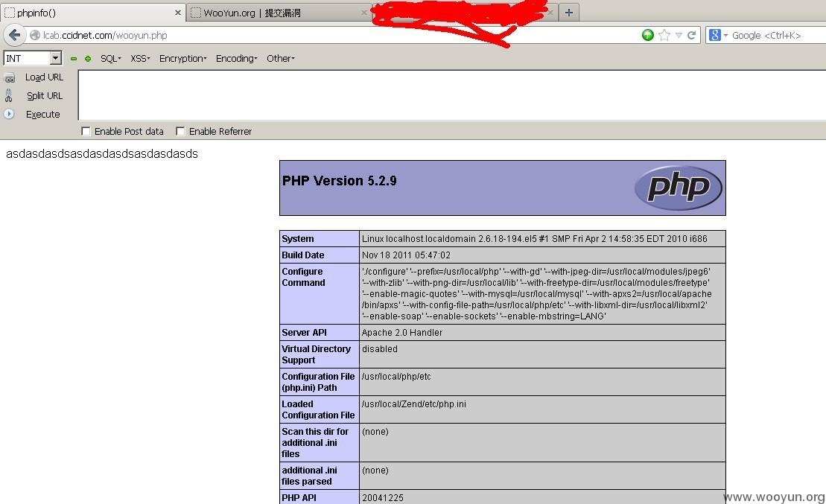This screenshot has width=826, height=504.
Task: Close the WooYun.org tab
Action: tap(363, 13)
